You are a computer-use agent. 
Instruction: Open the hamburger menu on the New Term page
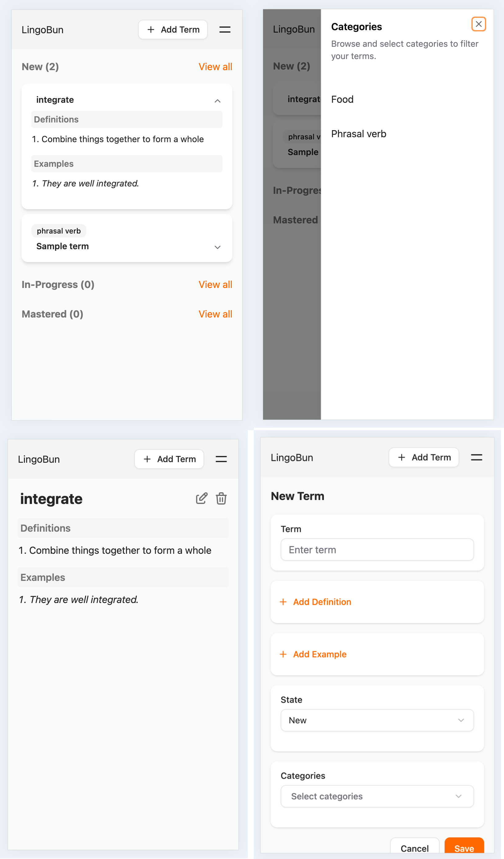point(476,457)
